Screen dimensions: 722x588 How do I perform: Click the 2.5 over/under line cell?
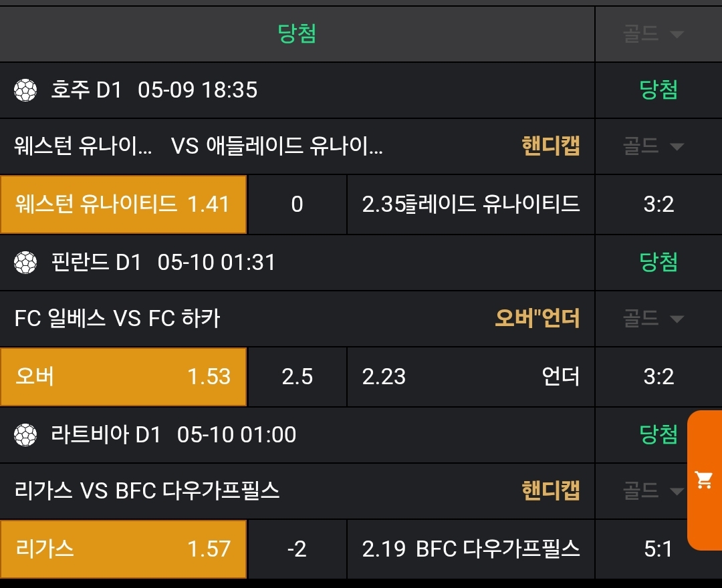click(x=297, y=377)
